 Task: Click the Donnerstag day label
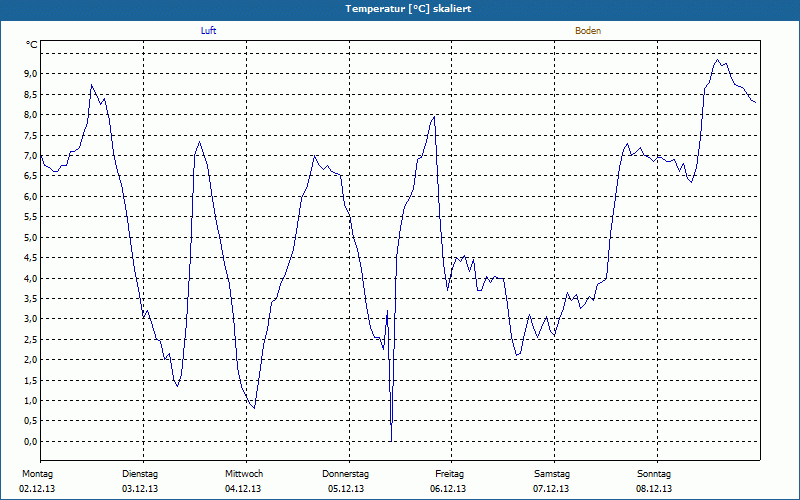(x=345, y=474)
